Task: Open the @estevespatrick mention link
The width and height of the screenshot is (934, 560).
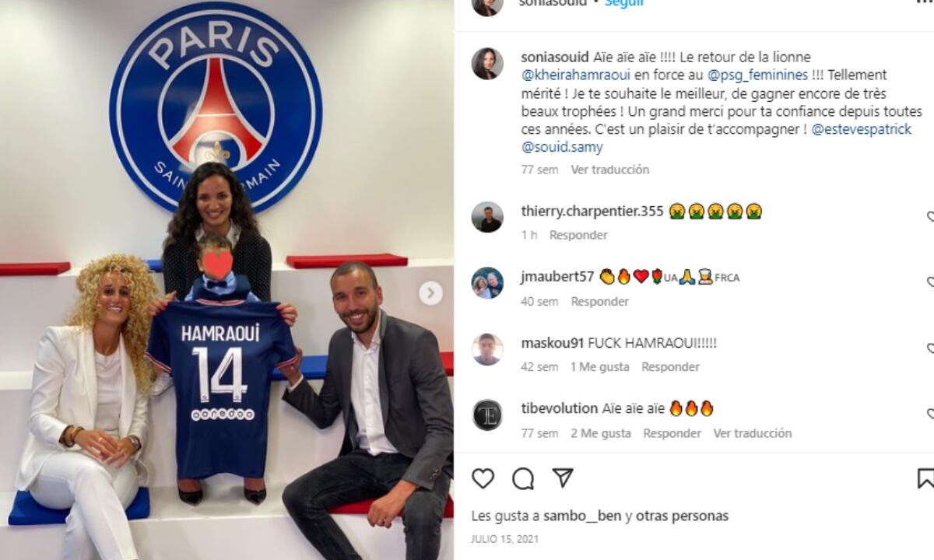Action: pos(862,129)
